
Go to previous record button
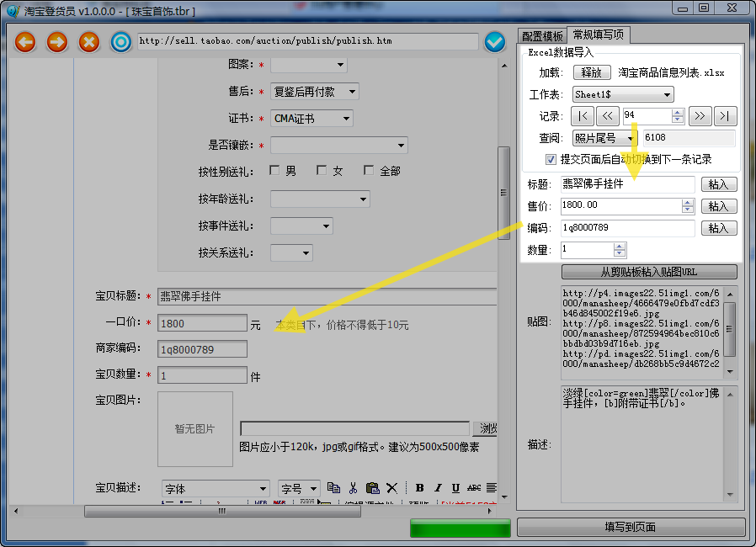pyautogui.click(x=608, y=116)
